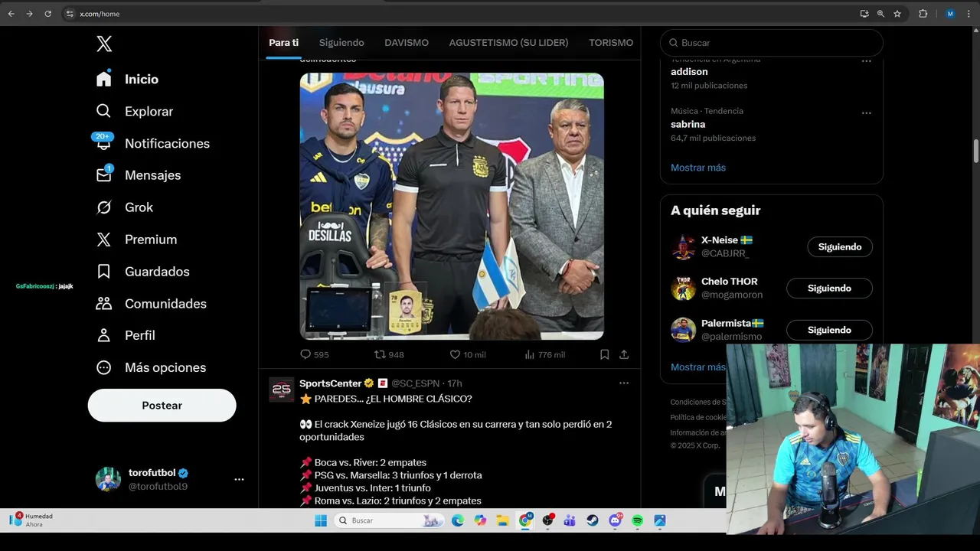Viewport: 980px width, 551px height.
Task: Open Palermista profile avatar
Action: coord(683,330)
